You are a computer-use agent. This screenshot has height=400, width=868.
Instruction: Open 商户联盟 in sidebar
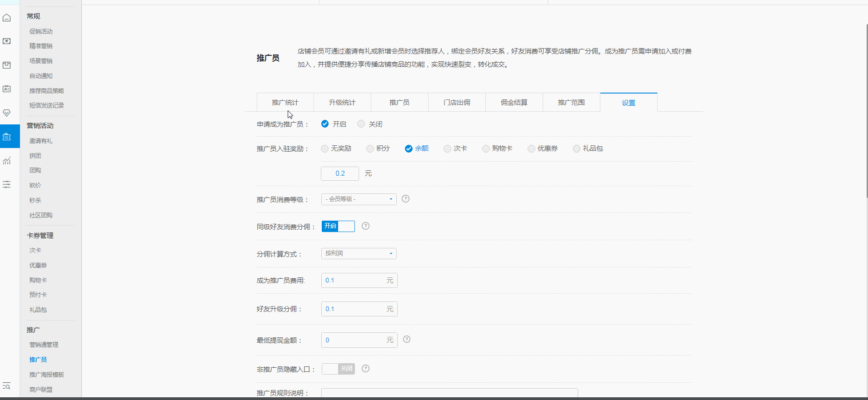tap(41, 390)
